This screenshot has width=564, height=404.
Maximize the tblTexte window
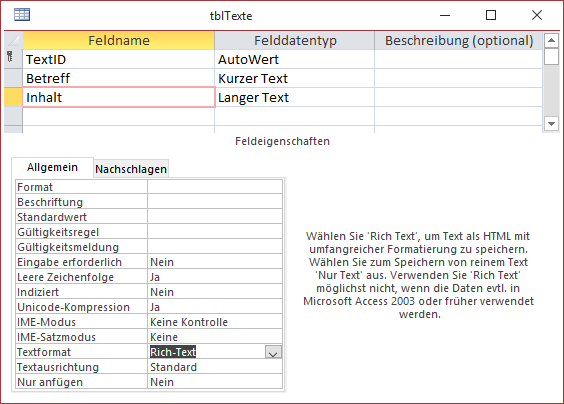[x=491, y=15]
